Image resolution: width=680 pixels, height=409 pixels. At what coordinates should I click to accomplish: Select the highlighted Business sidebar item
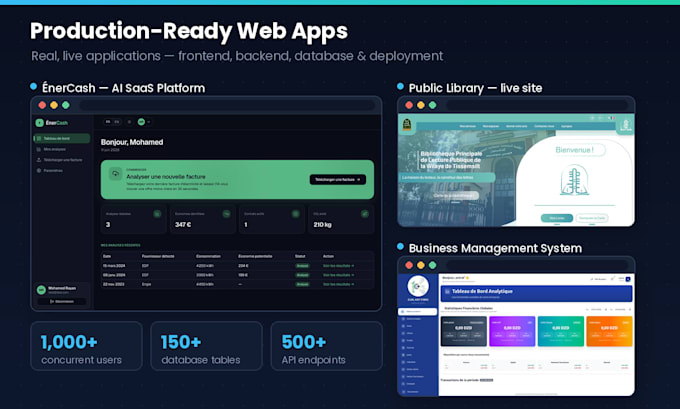point(417,311)
